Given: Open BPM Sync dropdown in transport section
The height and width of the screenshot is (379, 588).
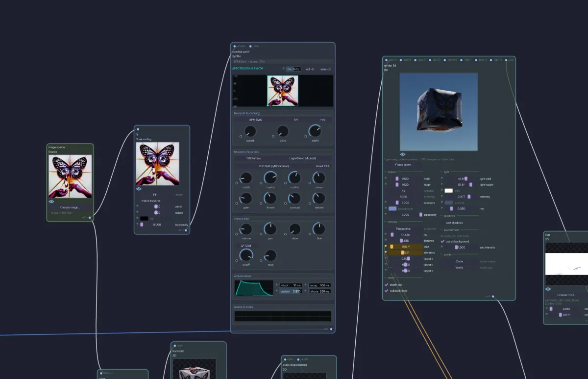Looking at the screenshot, I should tap(256, 120).
